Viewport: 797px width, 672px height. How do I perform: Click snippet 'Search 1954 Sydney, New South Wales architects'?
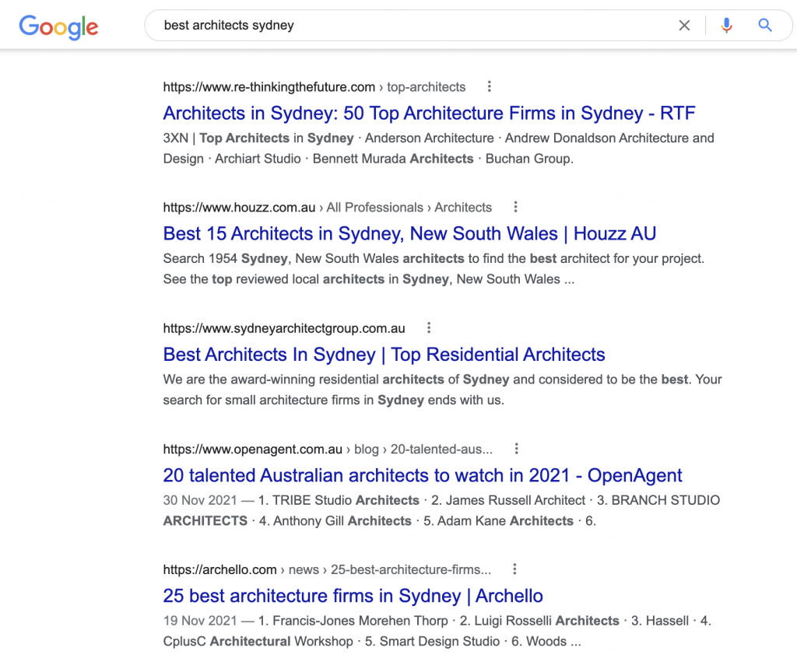coord(314,258)
